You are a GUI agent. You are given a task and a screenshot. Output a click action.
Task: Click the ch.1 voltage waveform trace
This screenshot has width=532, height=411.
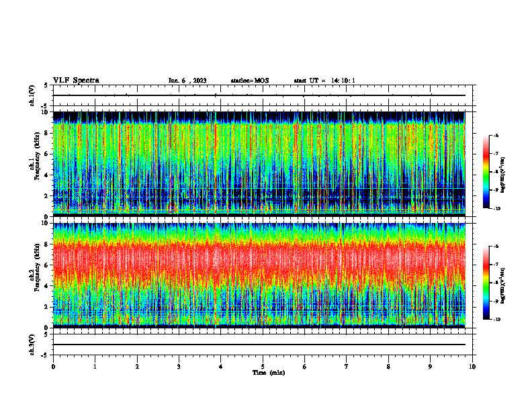pos(259,95)
